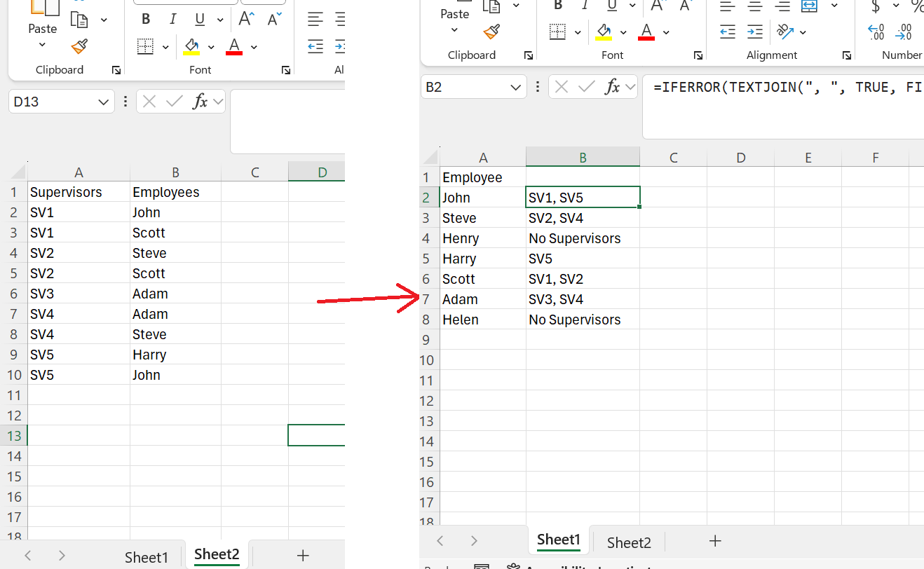Select Format Painter in right Excel window
This screenshot has width=924, height=569.
click(491, 32)
